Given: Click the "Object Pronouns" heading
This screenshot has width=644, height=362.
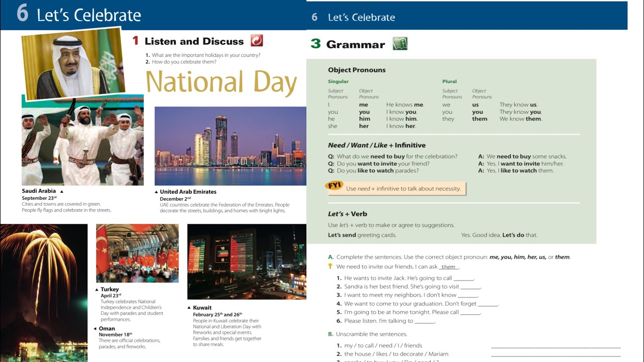Looking at the screenshot, I should pos(357,70).
